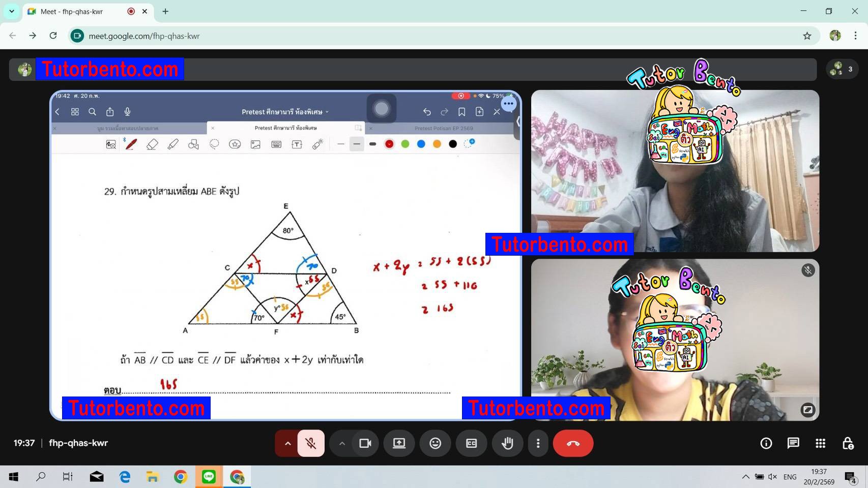Open the insert image tool
This screenshot has height=488, width=868.
255,144
